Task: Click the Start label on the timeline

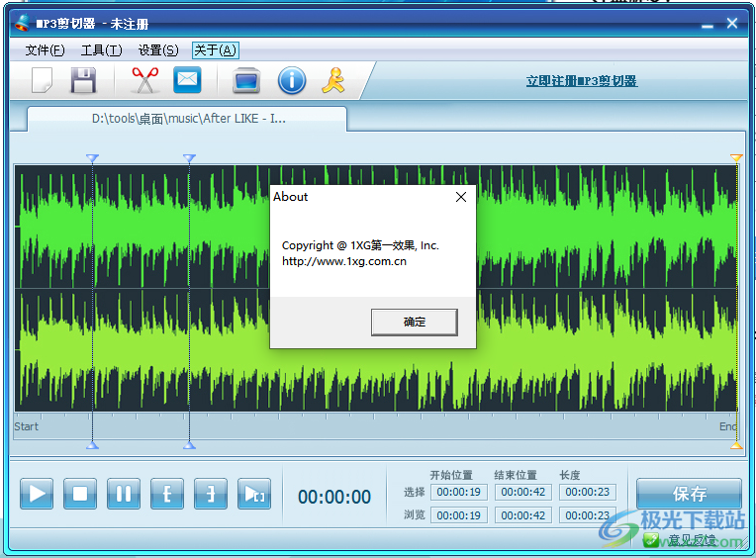Action: [26, 426]
